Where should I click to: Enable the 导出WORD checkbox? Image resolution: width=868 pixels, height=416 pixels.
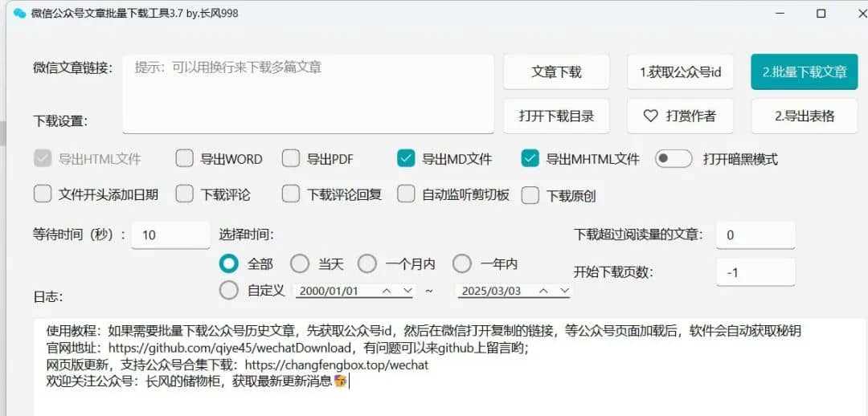click(184, 159)
